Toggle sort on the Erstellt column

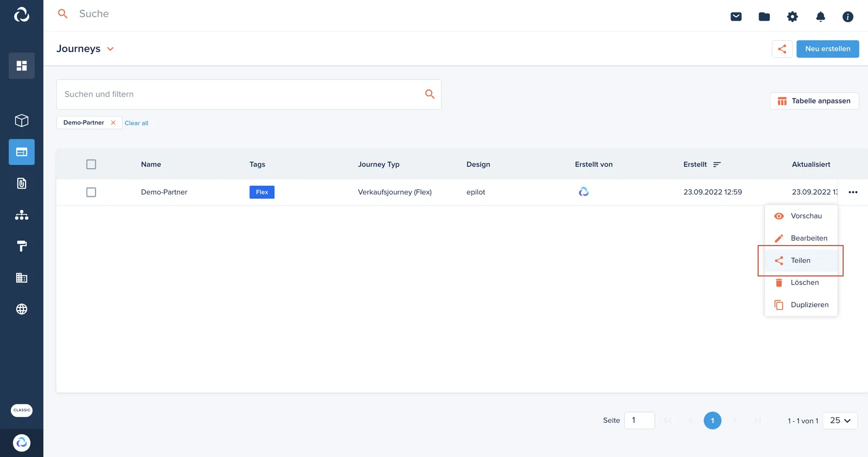point(717,164)
